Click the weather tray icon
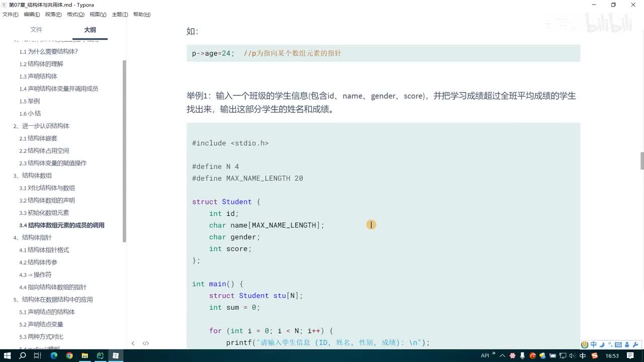 [542, 355]
